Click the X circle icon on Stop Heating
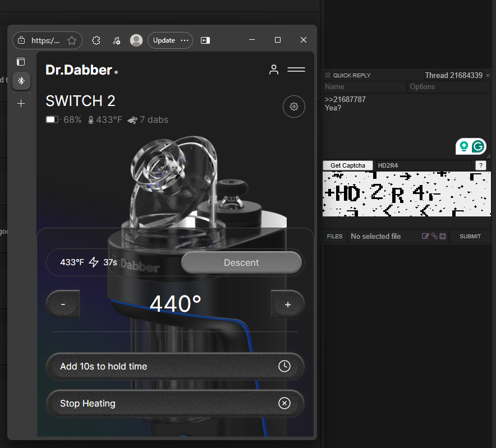The height and width of the screenshot is (448, 496). pos(284,403)
